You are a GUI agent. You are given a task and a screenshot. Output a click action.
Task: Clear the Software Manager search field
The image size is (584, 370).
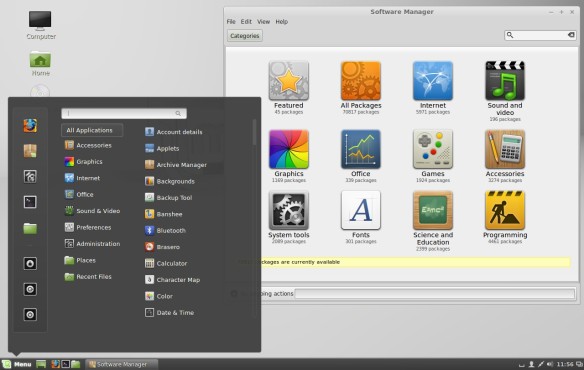pos(571,35)
